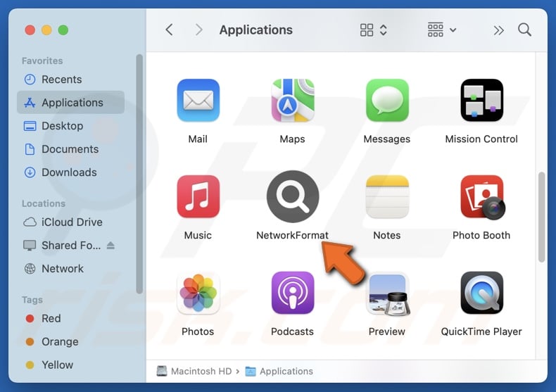Filter by the Red tag
The image size is (556, 392).
tap(70, 318)
